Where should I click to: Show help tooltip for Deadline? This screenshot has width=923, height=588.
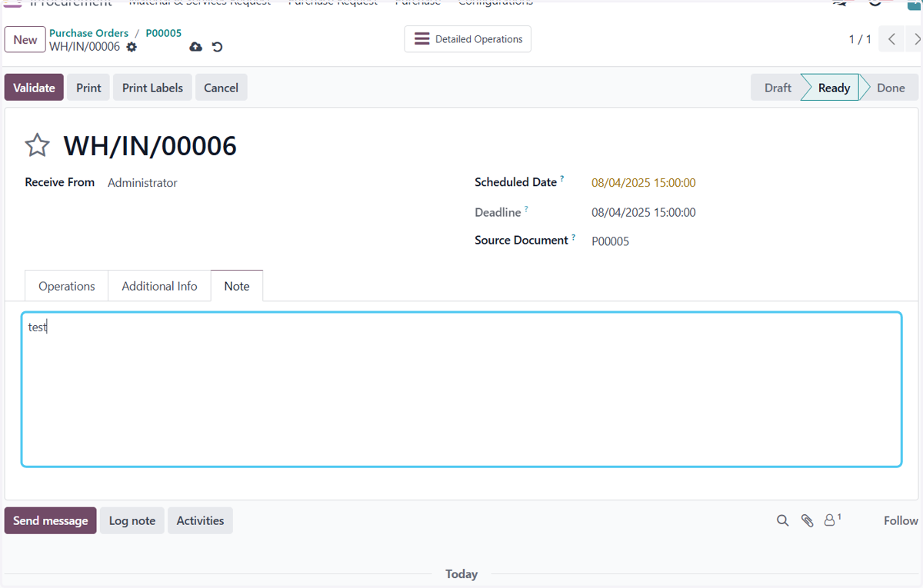pyautogui.click(x=527, y=209)
